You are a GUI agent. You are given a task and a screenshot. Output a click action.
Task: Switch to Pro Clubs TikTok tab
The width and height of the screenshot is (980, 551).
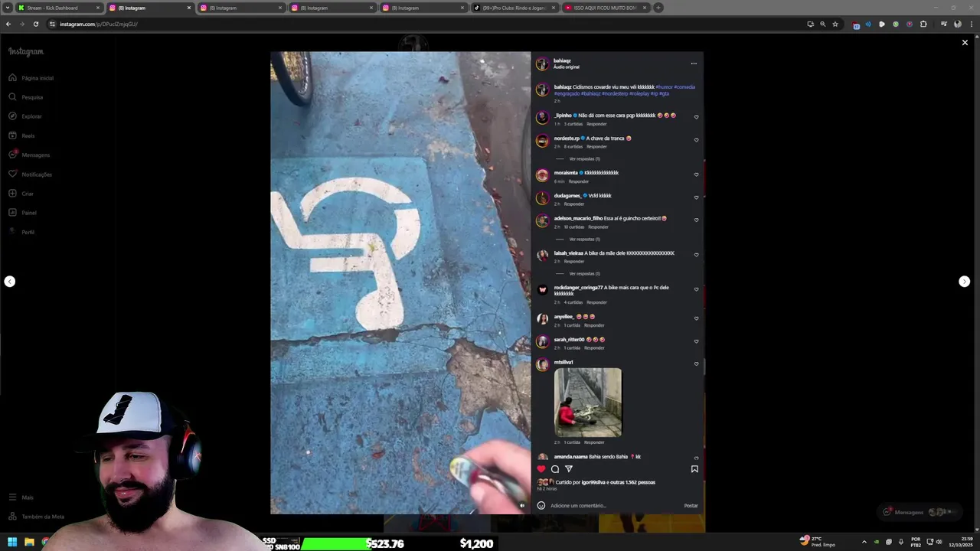pyautogui.click(x=515, y=8)
